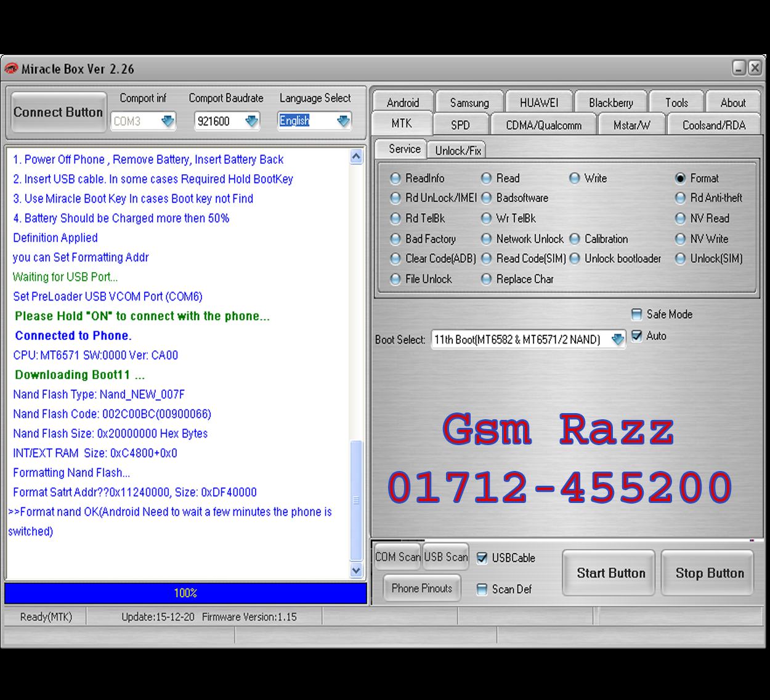Click the USB Scan button

click(446, 557)
